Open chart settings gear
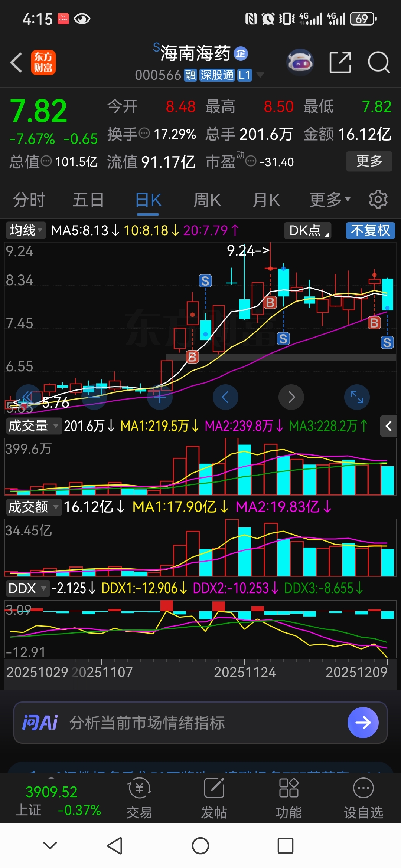 (x=378, y=200)
